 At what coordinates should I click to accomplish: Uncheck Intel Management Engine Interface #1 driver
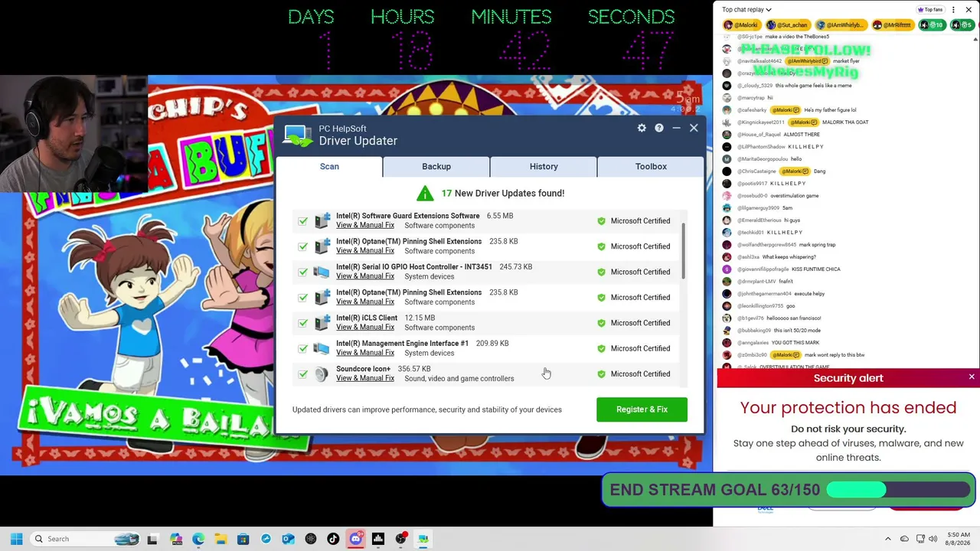click(303, 348)
